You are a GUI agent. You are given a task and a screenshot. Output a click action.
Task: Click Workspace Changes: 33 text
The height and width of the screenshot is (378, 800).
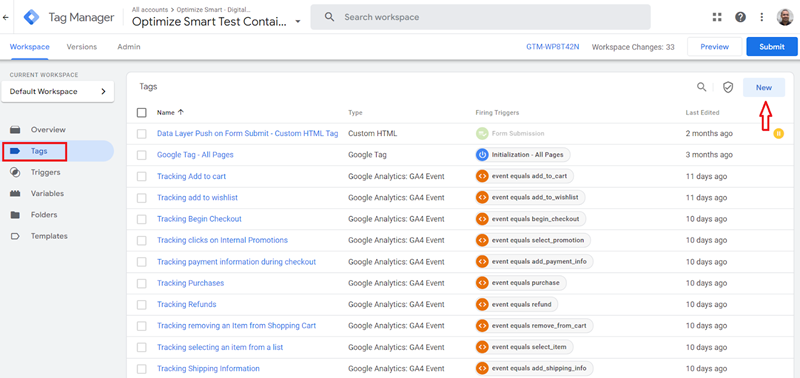pyautogui.click(x=633, y=46)
